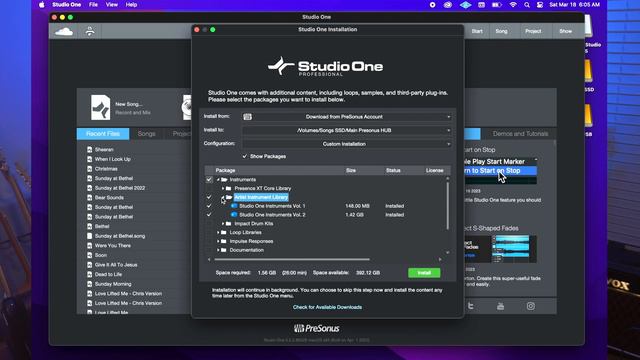Screen dimensions: 640x360
Task: Click the song file icon next to Sheeran
Action: (x=89, y=149)
